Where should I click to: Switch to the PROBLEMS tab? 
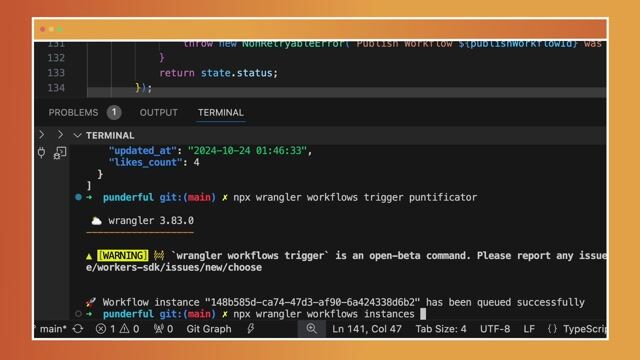pos(73,113)
